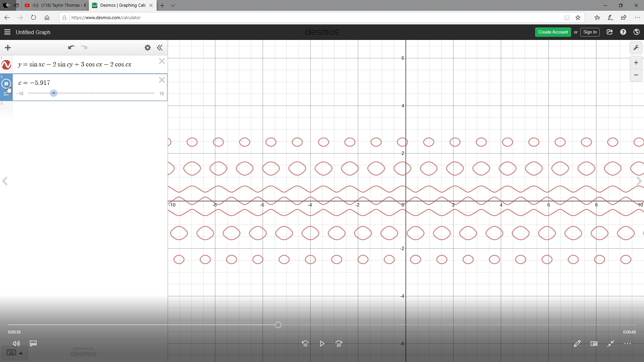The height and width of the screenshot is (362, 644).
Task: Add a new expression with the plus icon
Action: coord(8,48)
